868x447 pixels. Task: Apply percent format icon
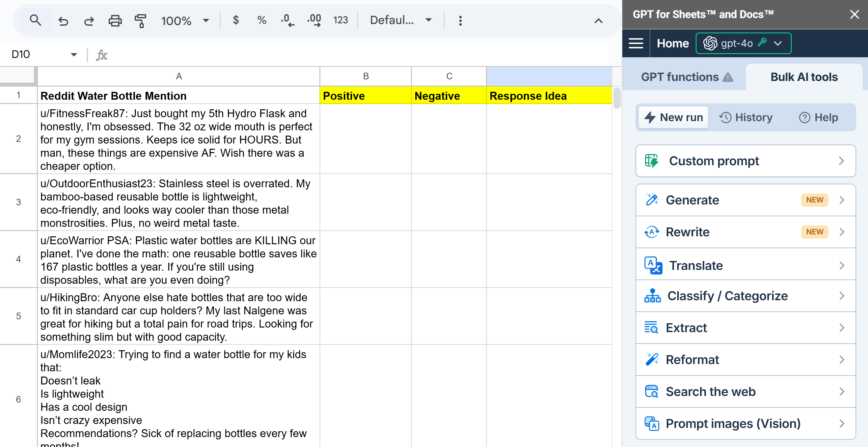click(x=261, y=20)
